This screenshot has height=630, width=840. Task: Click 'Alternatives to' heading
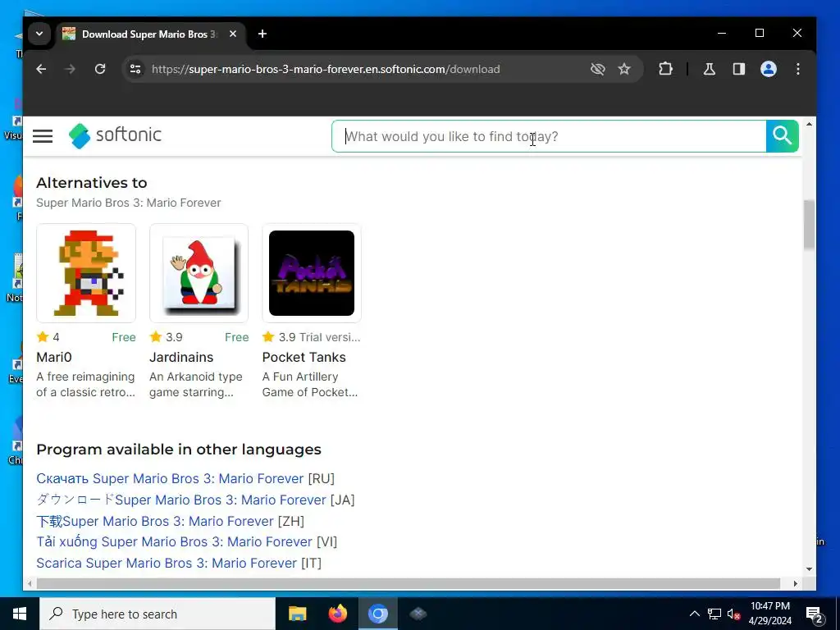92,183
